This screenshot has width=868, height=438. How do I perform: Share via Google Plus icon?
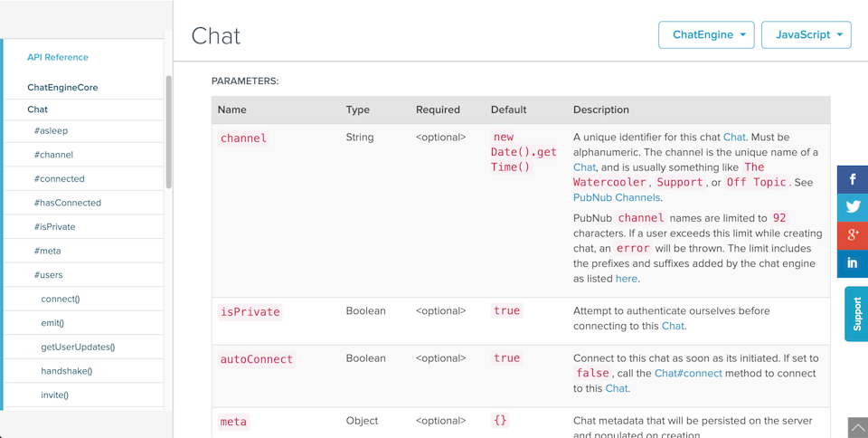pyautogui.click(x=852, y=235)
